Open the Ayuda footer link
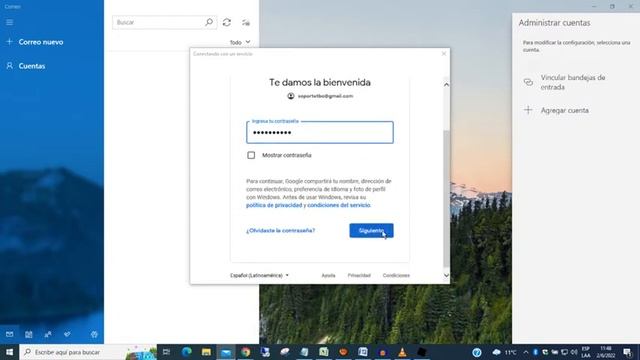Viewport: 640px width, 360px height. click(x=328, y=276)
